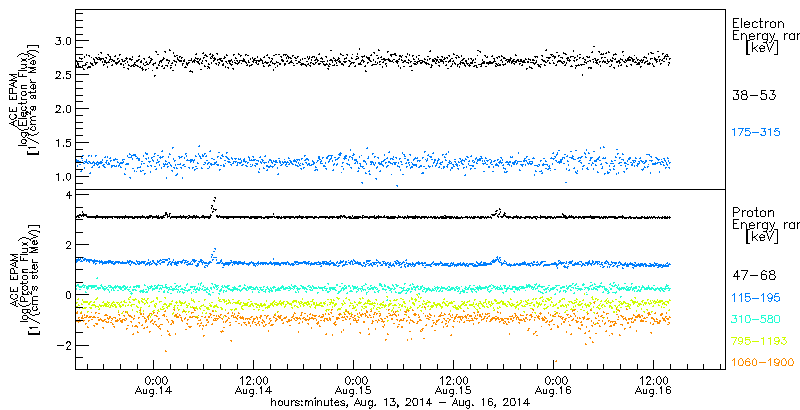Click the -2 tick on proton flux axis
Viewport: 800px width, 410px height.
coord(62,345)
